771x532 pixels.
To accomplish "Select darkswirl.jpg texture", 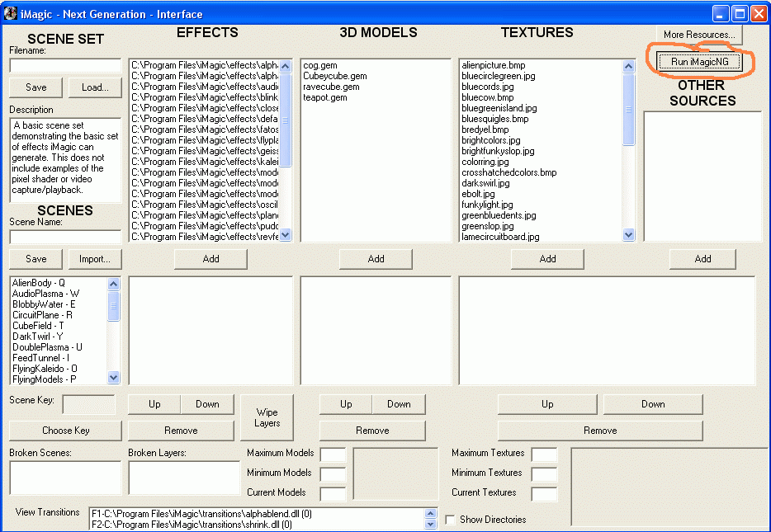I will (x=485, y=184).
